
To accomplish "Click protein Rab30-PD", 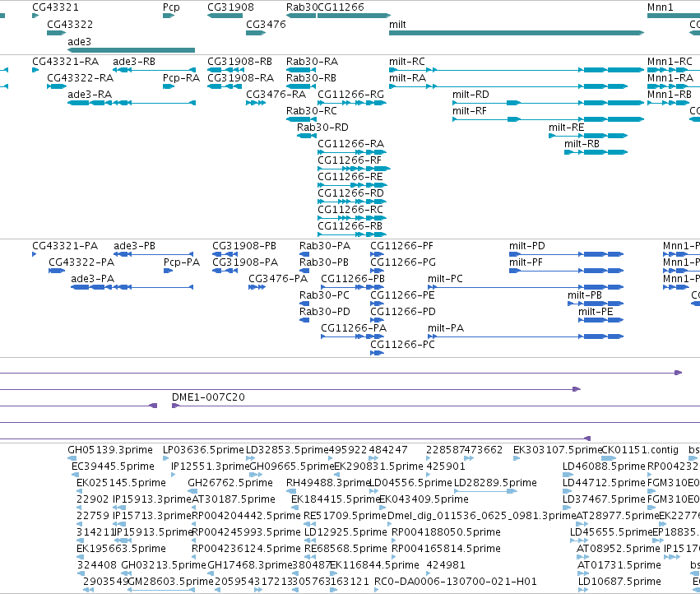I will (304, 320).
